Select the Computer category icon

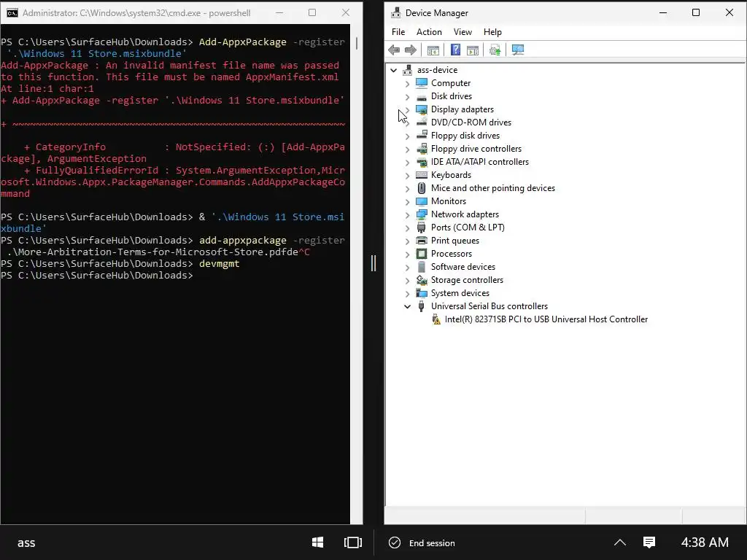point(422,83)
